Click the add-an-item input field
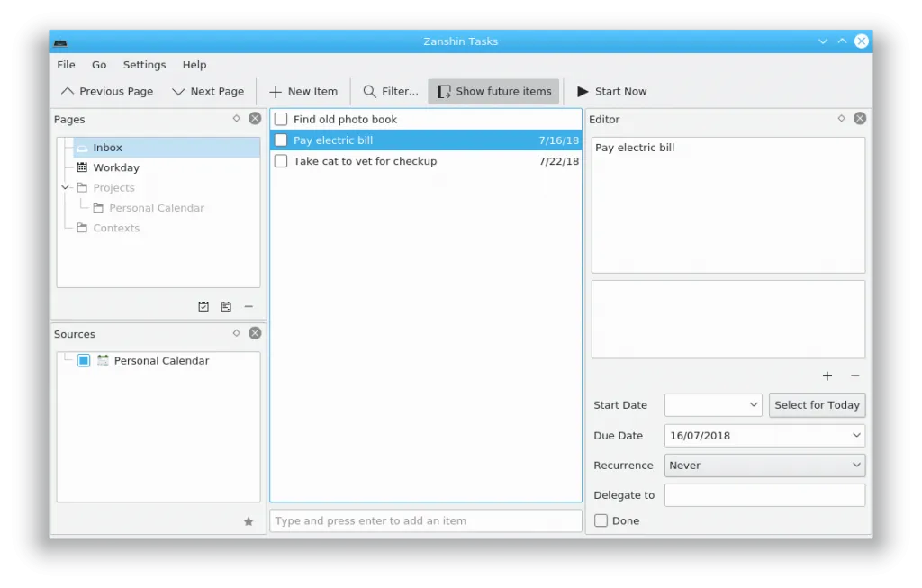This screenshot has width=922, height=588. [425, 520]
